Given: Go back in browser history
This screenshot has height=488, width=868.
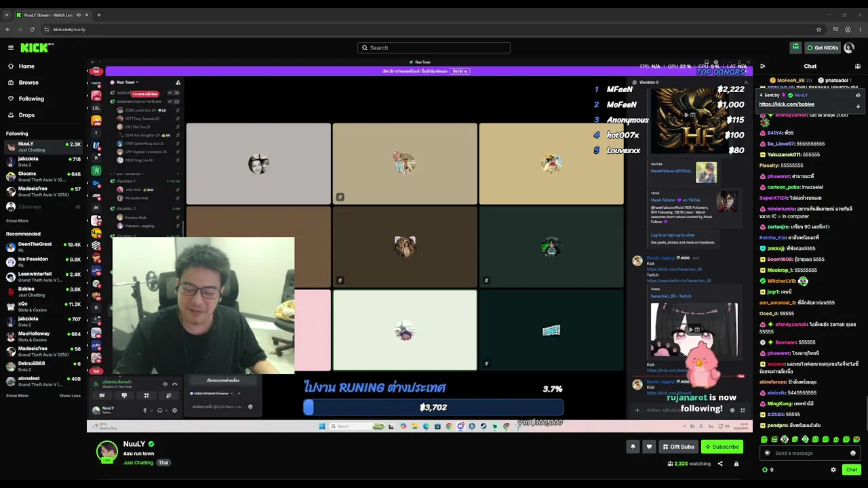Looking at the screenshot, I should pos(7,30).
